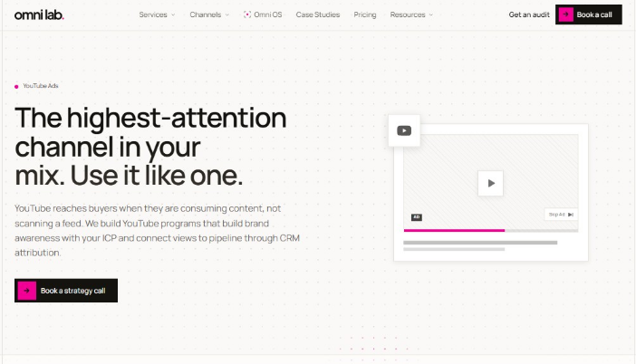Viewport: 636px width, 364px height.
Task: Click the omni lab logo
Action: pos(39,15)
